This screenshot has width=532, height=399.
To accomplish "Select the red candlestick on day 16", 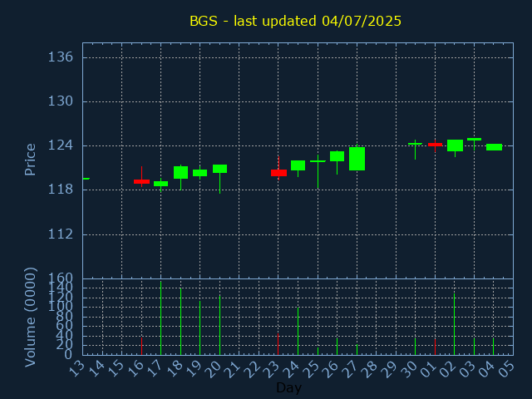I will pyautogui.click(x=141, y=181).
